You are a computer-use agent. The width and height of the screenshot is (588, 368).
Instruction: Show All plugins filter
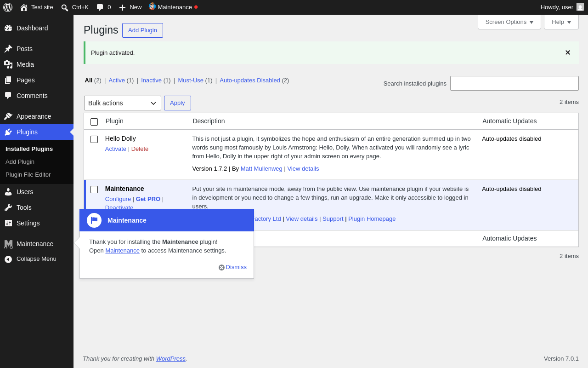coord(89,80)
